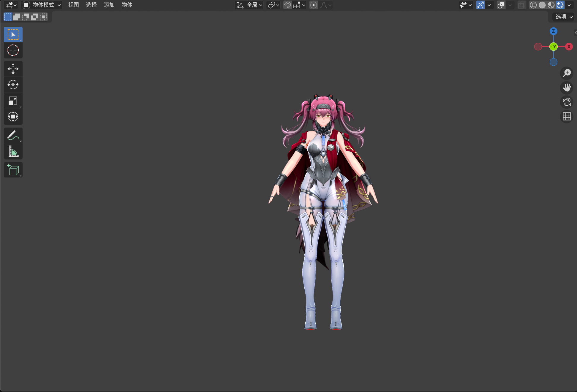Screen dimensions: 577x392
Task: Activate the Add Cube tool
Action: point(13,170)
